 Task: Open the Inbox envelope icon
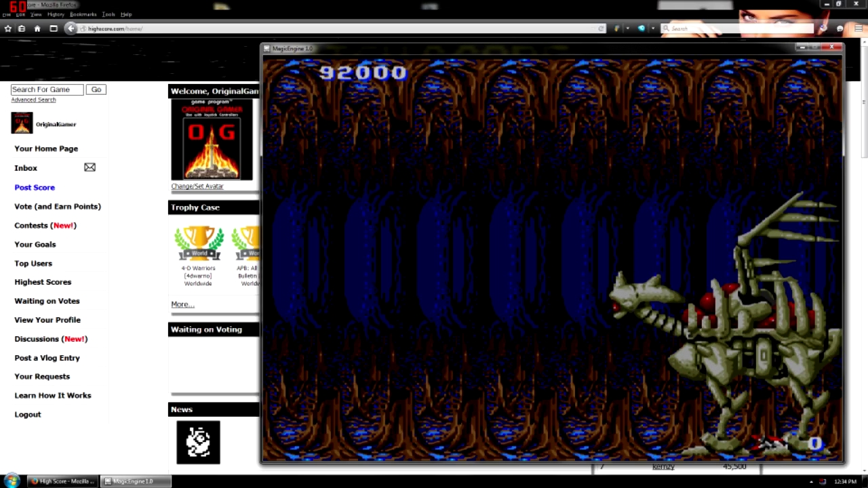click(90, 167)
